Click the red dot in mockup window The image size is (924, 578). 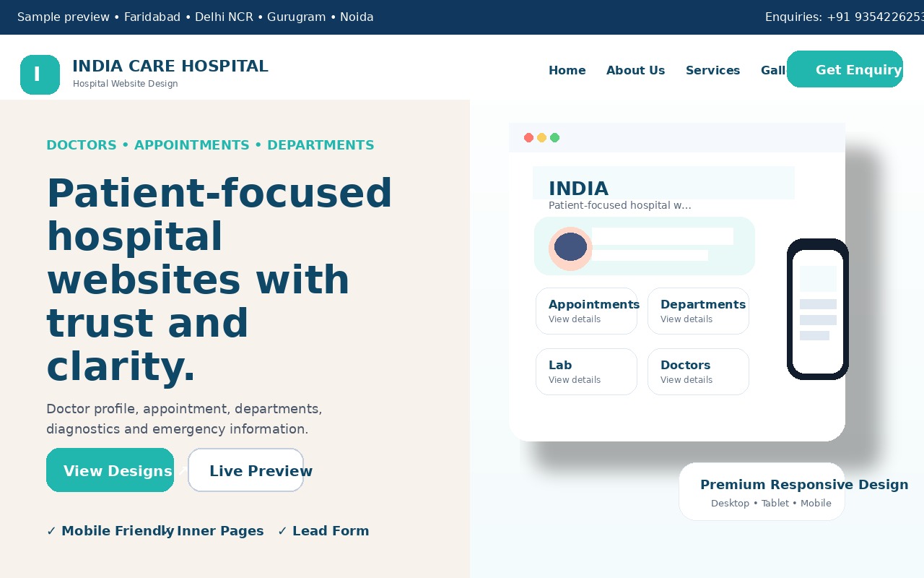click(528, 138)
